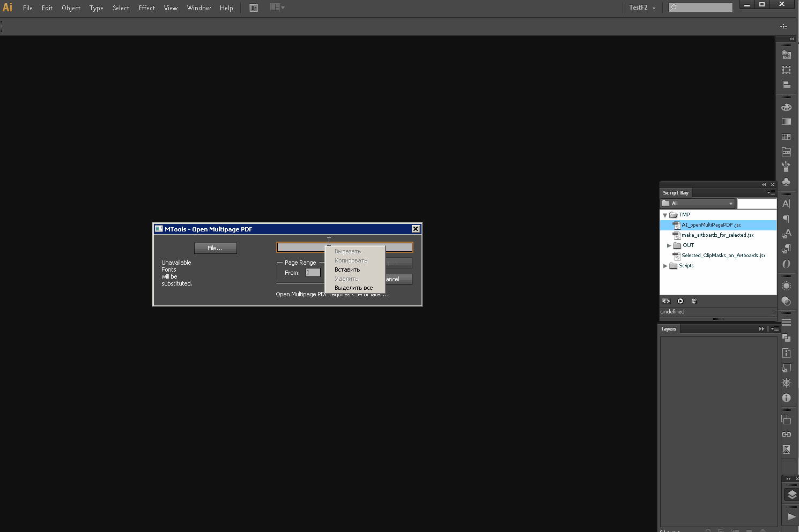Open the Transparency panel icon
The width and height of the screenshot is (799, 532).
(x=786, y=301)
